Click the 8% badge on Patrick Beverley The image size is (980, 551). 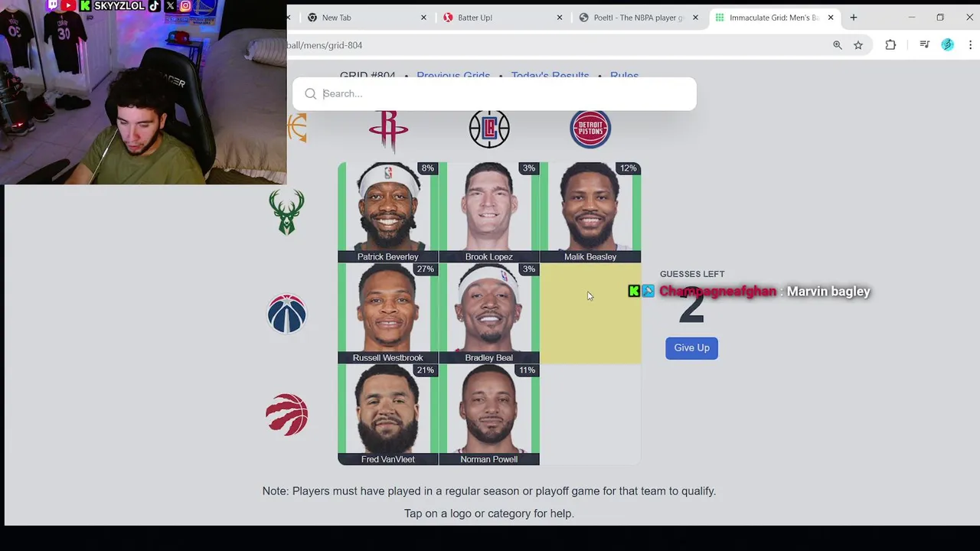click(427, 168)
